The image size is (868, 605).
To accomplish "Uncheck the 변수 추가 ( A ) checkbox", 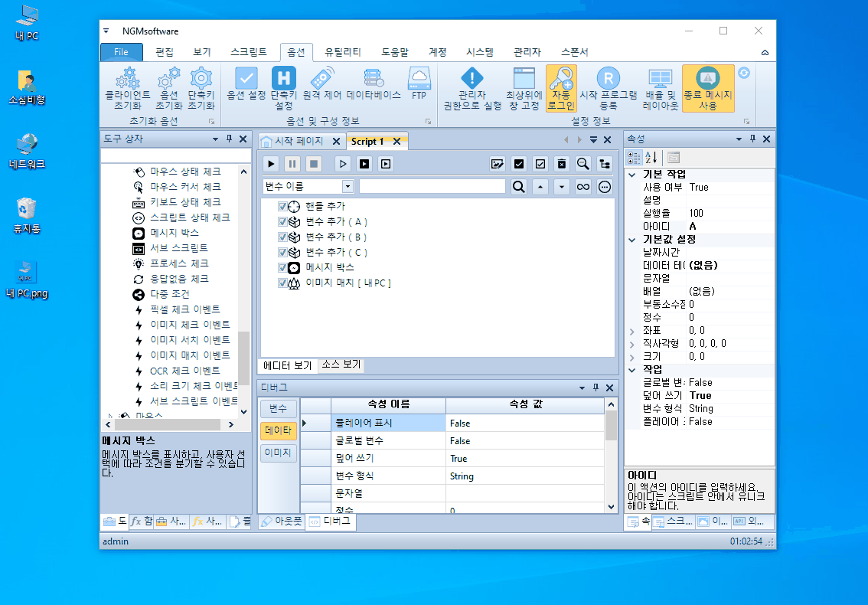I will pyautogui.click(x=282, y=221).
